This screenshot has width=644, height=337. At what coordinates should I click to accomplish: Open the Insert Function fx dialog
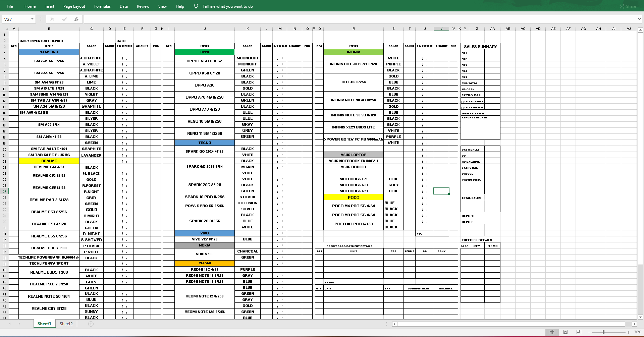[x=76, y=19]
